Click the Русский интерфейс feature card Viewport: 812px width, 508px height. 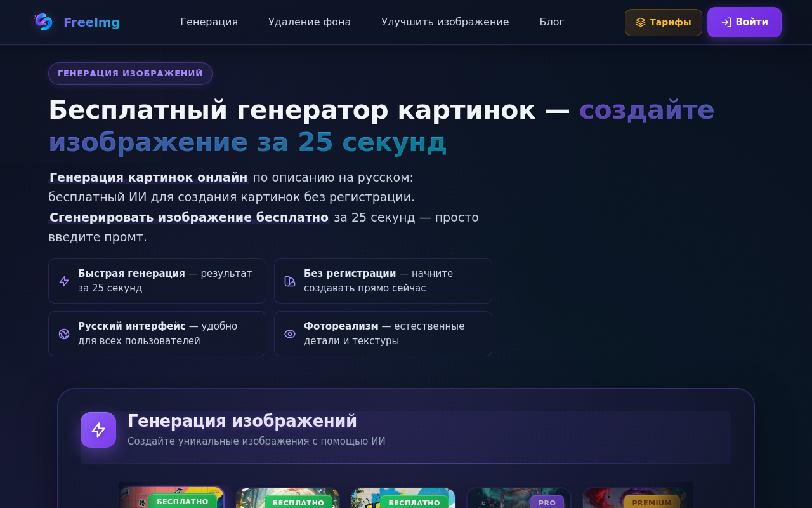point(157,333)
